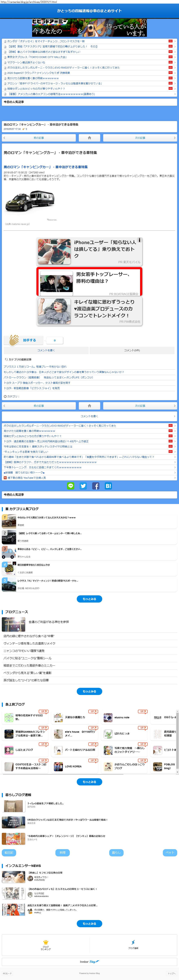Viewport: 179px width, 980px height.
Task: Select the 暮らし category tag
Action: (116, 852)
